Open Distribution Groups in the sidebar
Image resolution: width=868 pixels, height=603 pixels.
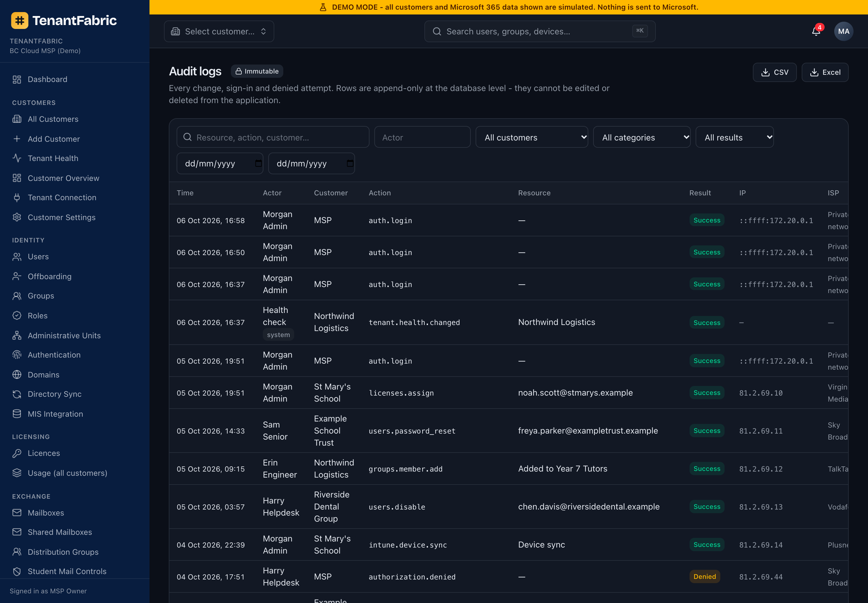click(x=63, y=552)
